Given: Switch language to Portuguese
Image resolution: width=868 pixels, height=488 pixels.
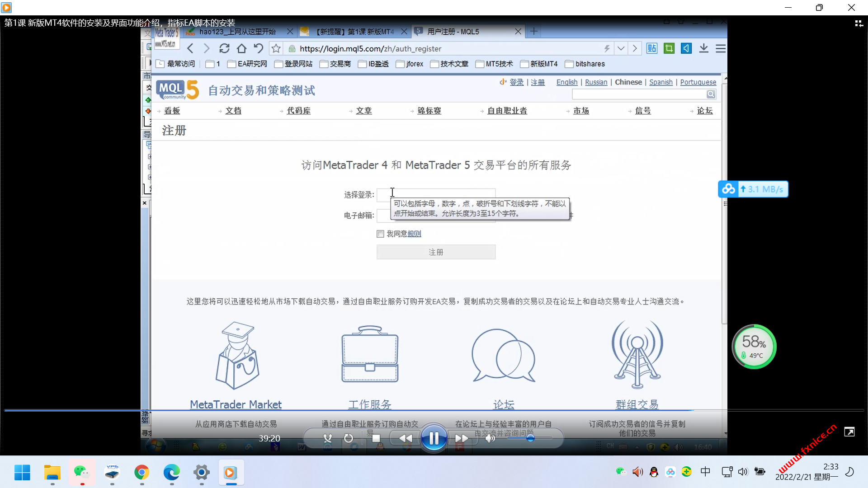Looking at the screenshot, I should 698,82.
